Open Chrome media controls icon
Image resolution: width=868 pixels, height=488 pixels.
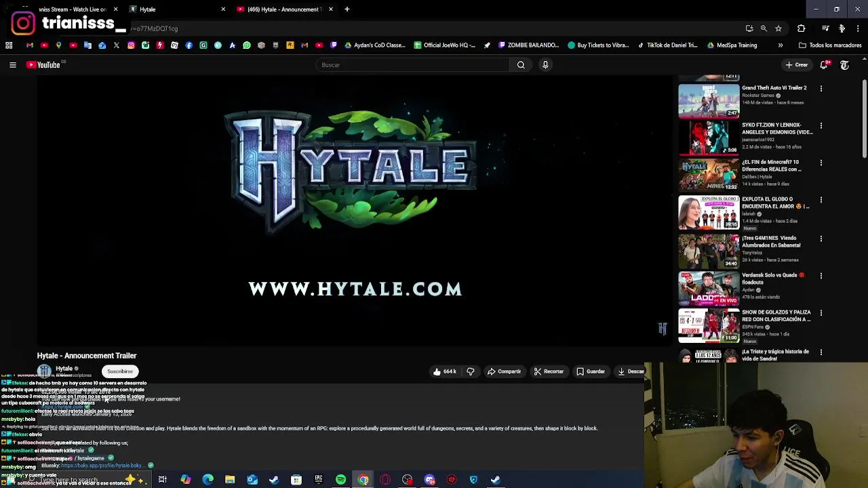(x=825, y=28)
